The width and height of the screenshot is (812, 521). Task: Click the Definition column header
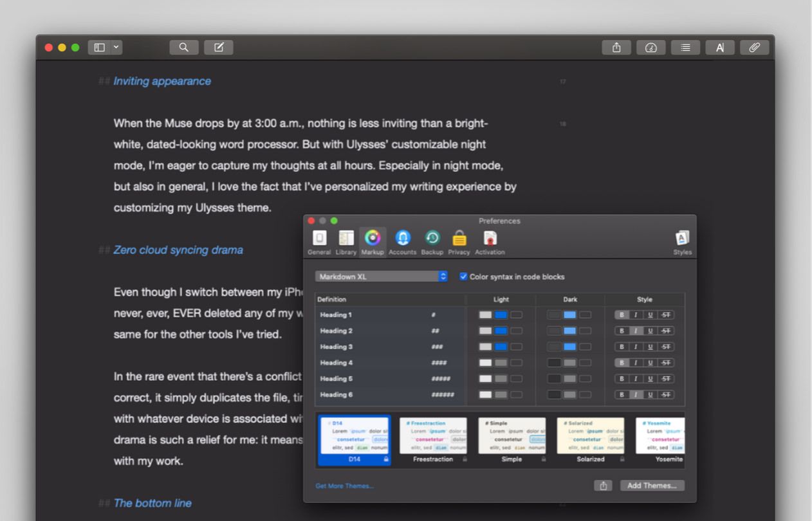(x=391, y=299)
